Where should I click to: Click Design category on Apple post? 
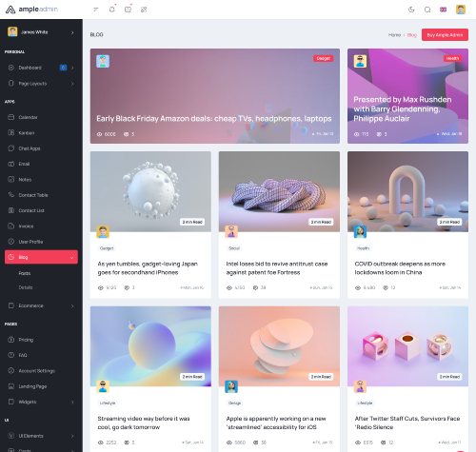click(234, 403)
